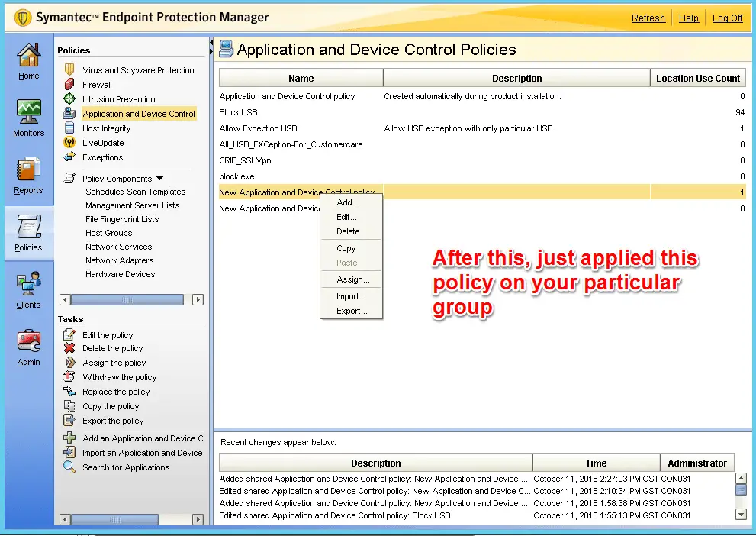Click Withdraw the policy task link
This screenshot has width=756, height=536.
coord(120,377)
